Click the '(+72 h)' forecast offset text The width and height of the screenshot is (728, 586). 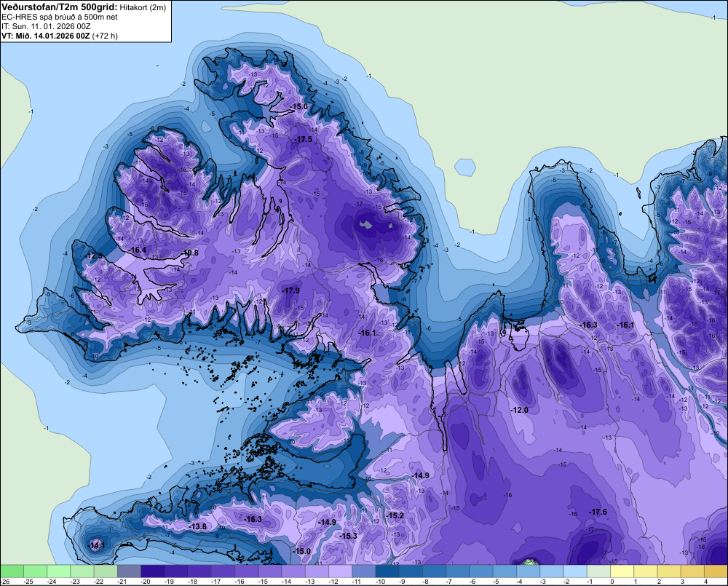(x=105, y=36)
